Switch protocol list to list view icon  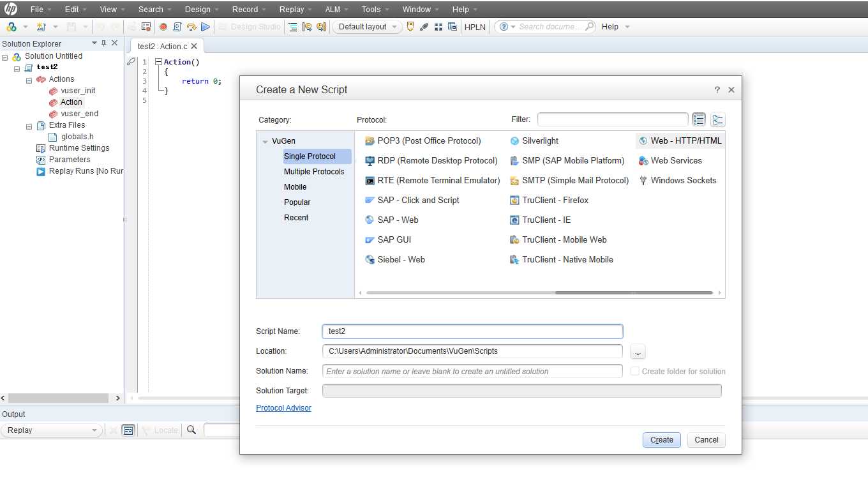[699, 119]
